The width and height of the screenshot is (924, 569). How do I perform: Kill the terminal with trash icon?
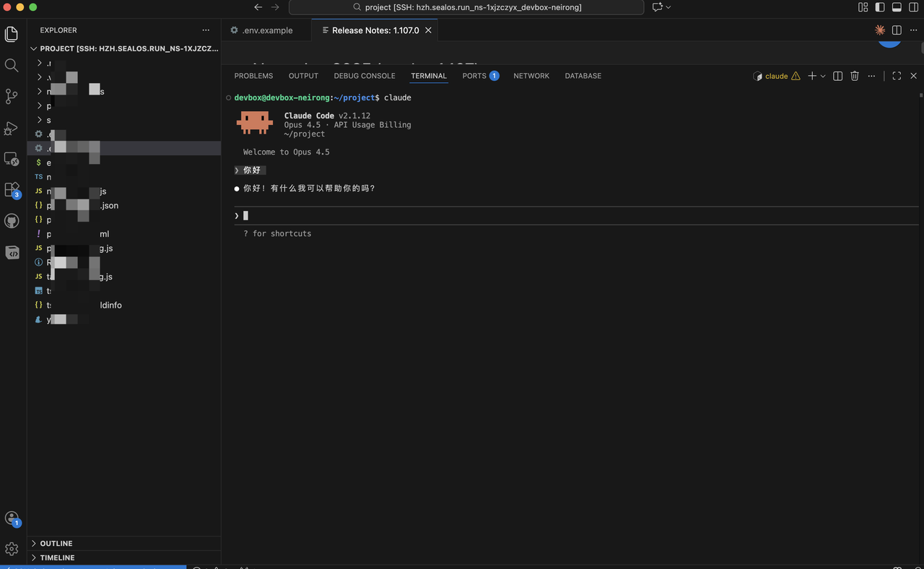coord(855,76)
